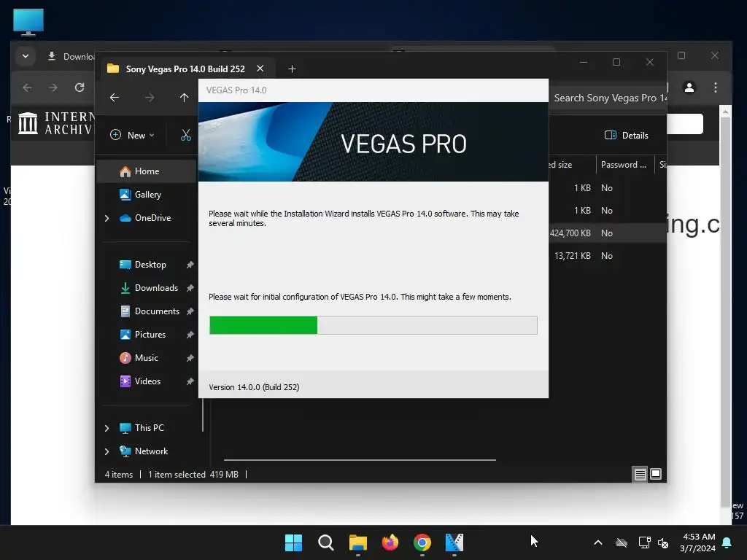Click the OneDrive cloud tray icon
Viewport: 747px width, 560px height.
(622, 542)
